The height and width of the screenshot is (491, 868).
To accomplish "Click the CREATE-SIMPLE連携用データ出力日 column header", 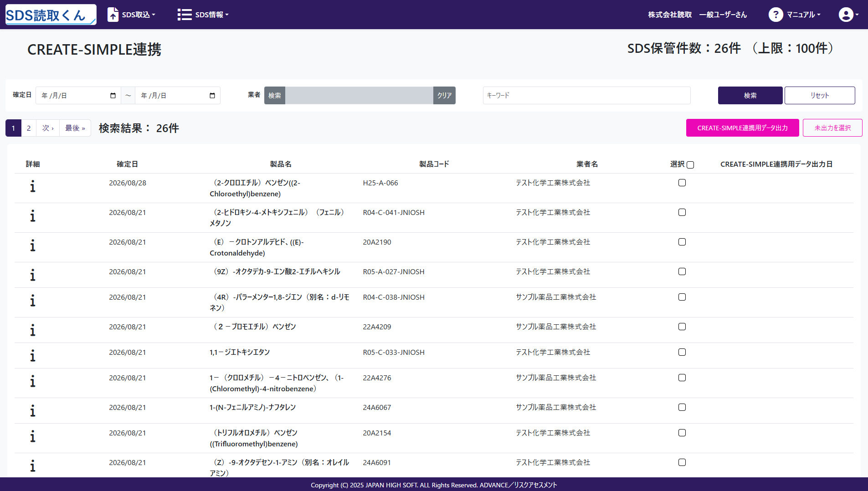I will point(776,164).
